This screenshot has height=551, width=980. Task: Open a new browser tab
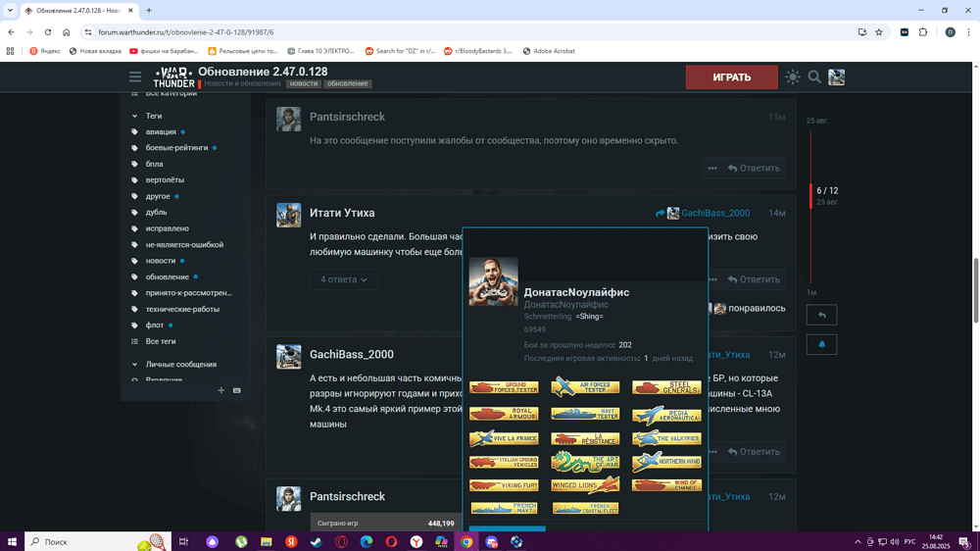tap(149, 11)
